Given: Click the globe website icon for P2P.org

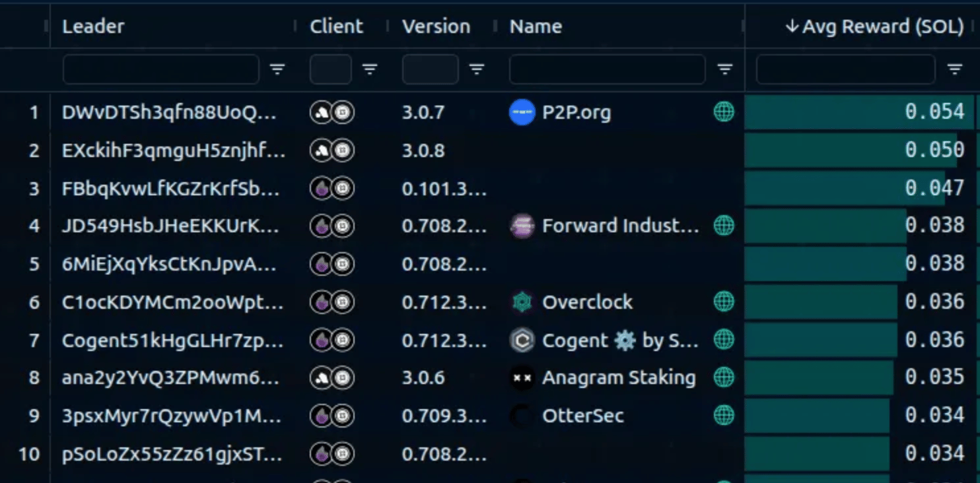Looking at the screenshot, I should tap(724, 112).
